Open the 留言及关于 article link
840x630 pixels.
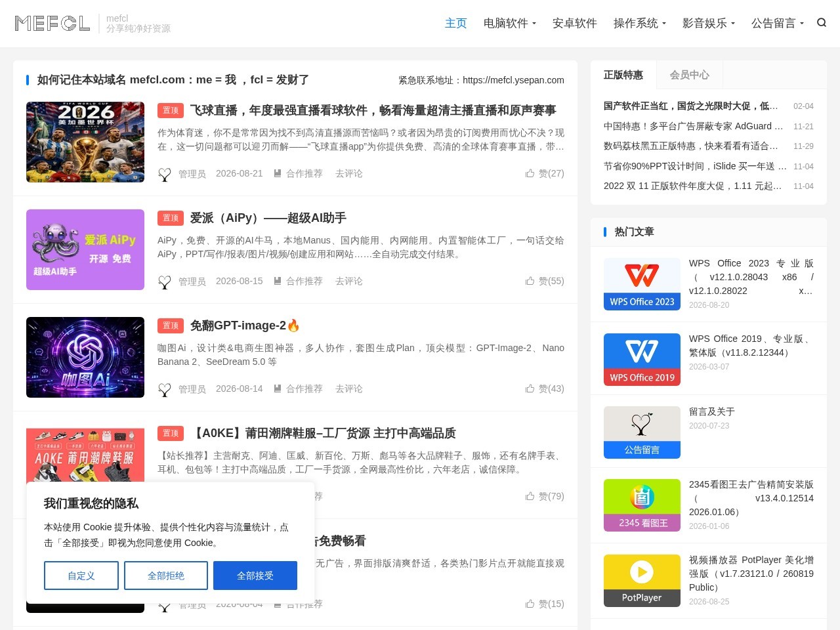point(712,411)
